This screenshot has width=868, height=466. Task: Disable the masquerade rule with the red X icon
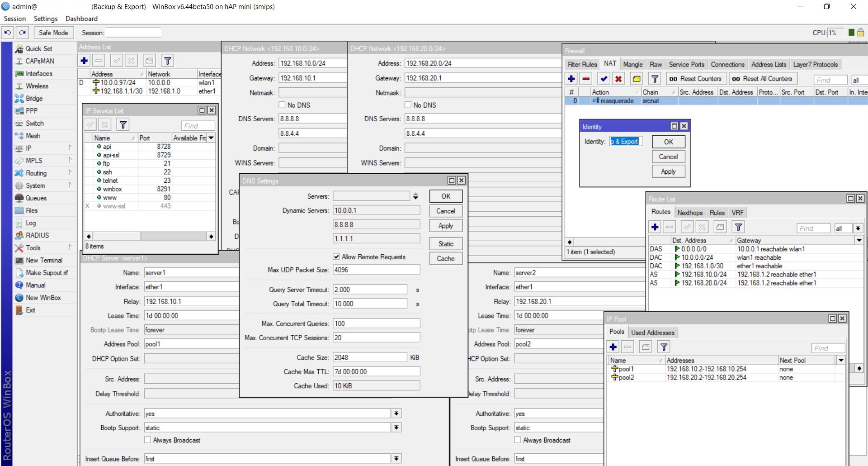[618, 78]
